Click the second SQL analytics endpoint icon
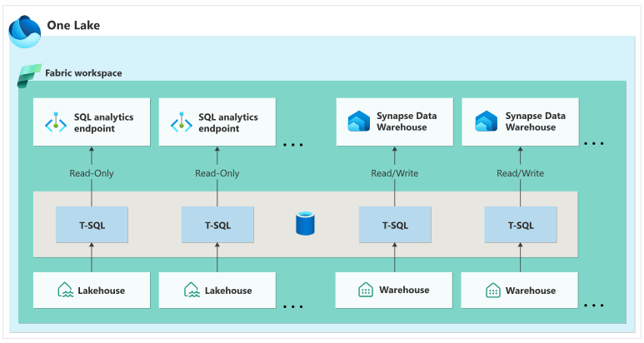 pyautogui.click(x=181, y=123)
